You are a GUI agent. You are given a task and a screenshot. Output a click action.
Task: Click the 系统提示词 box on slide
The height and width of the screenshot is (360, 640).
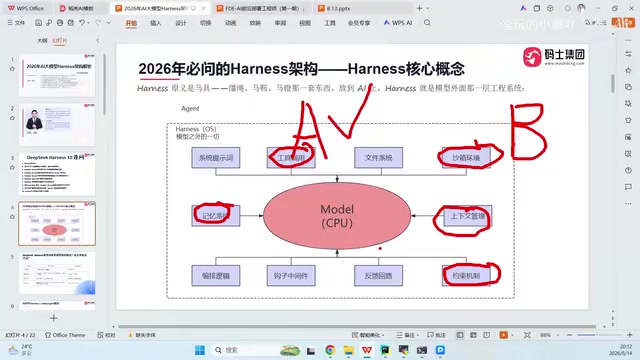click(216, 158)
